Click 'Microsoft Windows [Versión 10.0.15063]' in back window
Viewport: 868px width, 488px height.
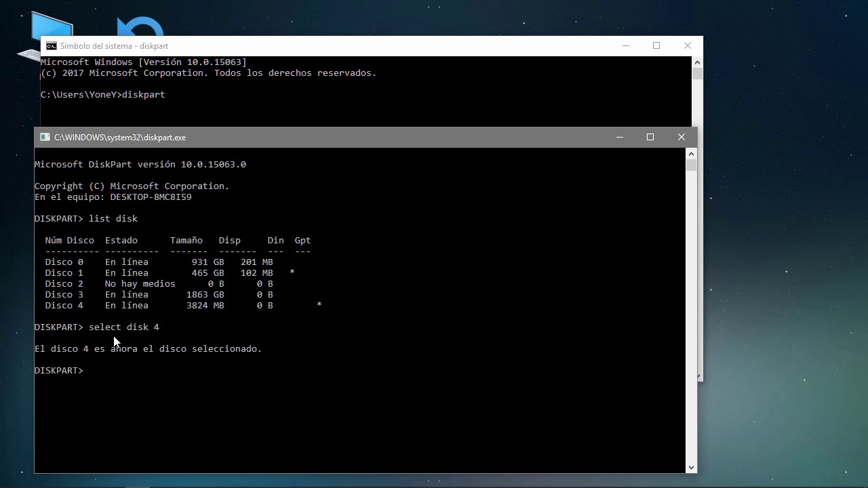tap(144, 62)
